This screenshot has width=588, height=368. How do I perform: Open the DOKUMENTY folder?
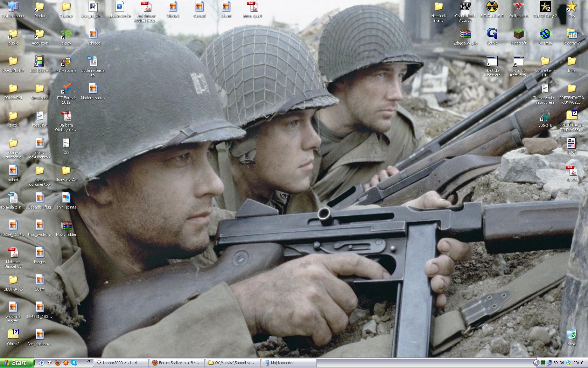(x=13, y=64)
